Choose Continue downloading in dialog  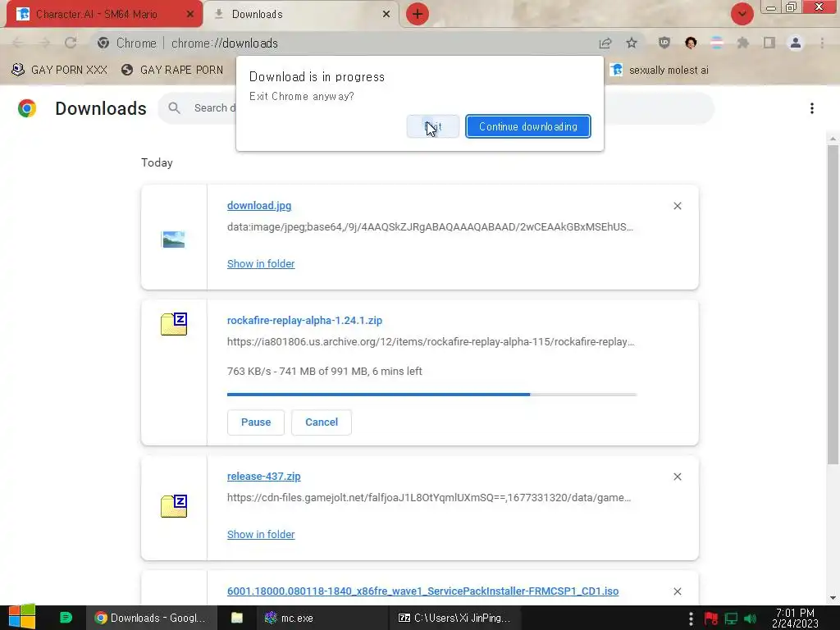(527, 126)
